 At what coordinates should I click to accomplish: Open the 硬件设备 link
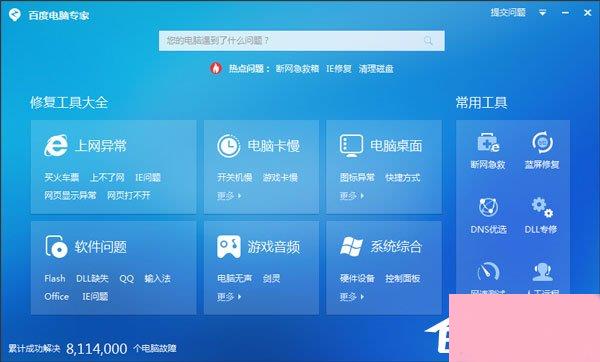tap(357, 279)
